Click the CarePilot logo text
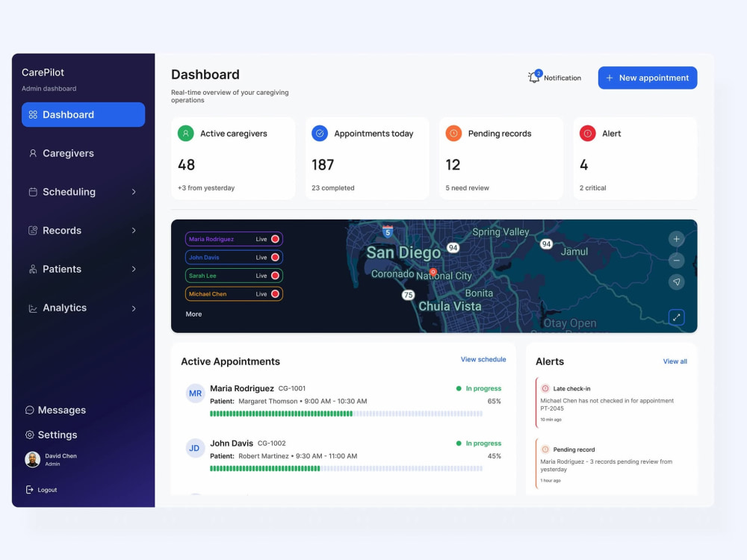Image resolution: width=747 pixels, height=560 pixels. click(43, 72)
